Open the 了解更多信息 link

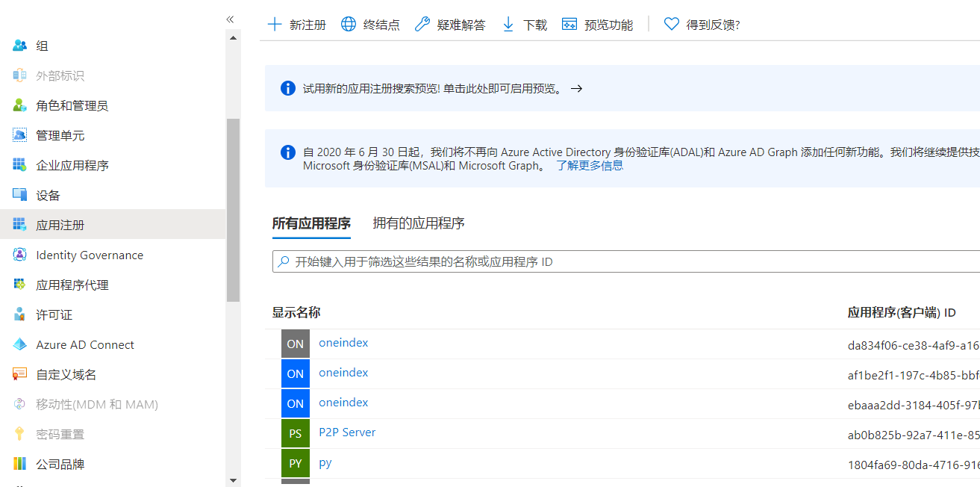pos(590,166)
